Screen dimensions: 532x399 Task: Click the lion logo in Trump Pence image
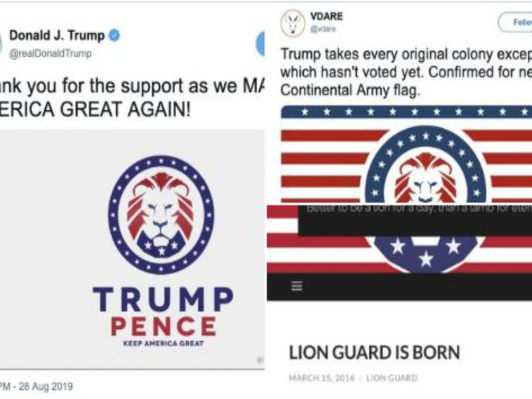[161, 214]
